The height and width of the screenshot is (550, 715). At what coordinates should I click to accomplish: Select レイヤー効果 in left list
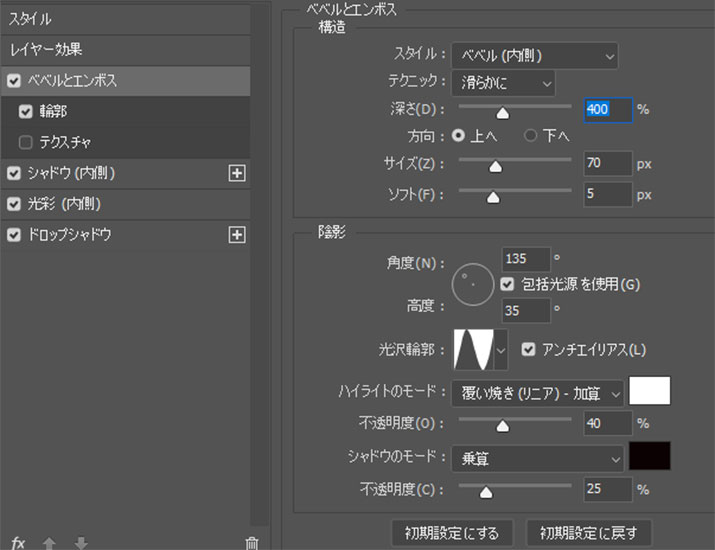click(x=125, y=50)
